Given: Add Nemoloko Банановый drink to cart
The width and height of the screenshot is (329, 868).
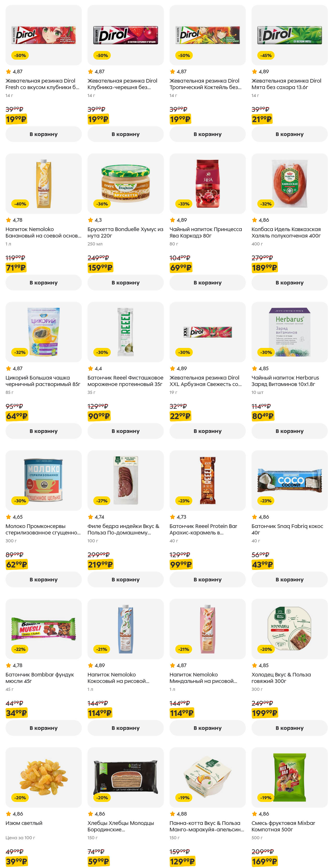Looking at the screenshot, I should click(44, 282).
